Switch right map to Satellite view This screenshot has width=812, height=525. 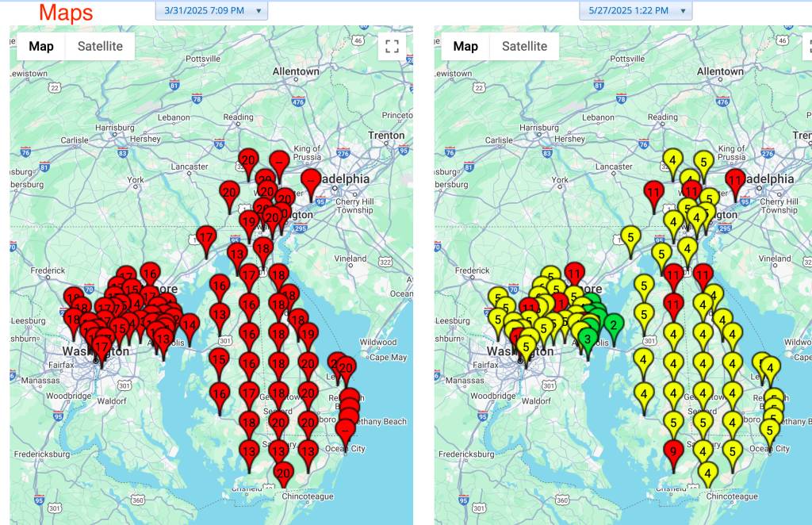[524, 46]
